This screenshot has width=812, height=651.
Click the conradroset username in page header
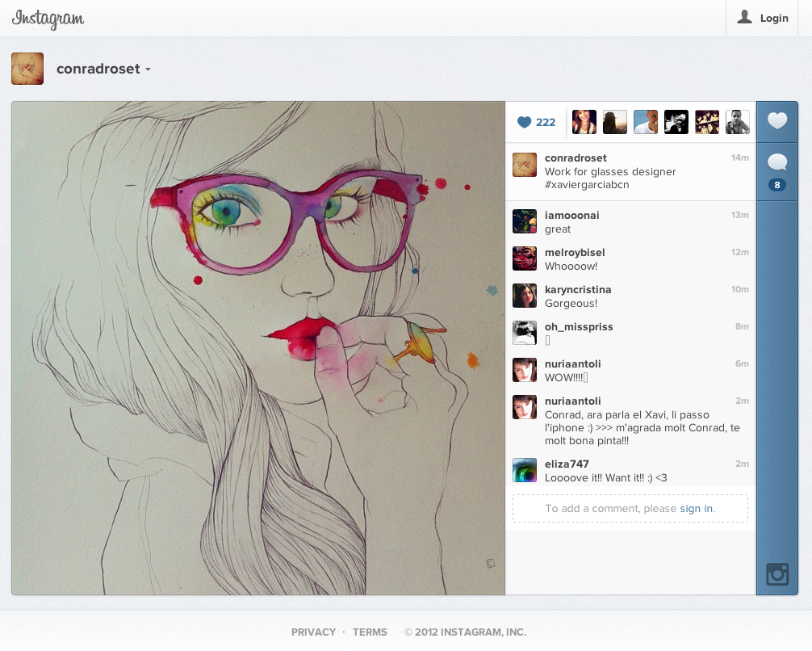98,69
